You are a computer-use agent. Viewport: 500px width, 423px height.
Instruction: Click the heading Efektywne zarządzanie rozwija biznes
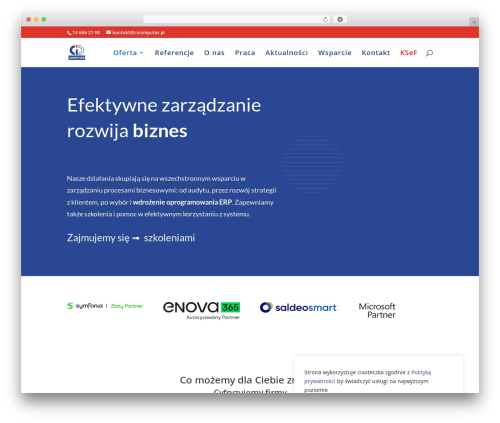(164, 118)
